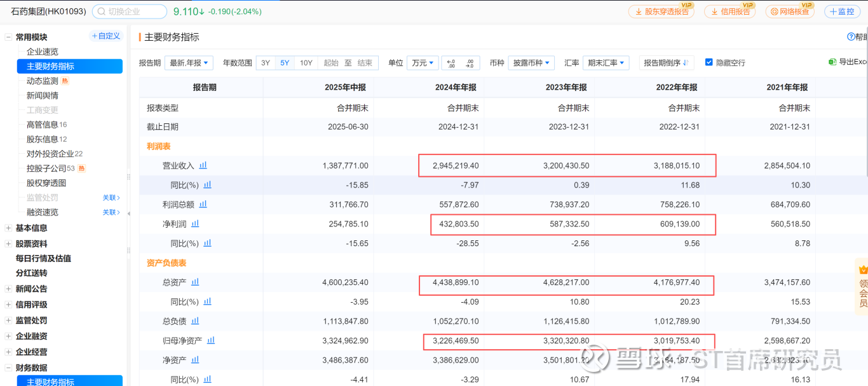
Task: Open the 单位 万元 dropdown
Action: pyautogui.click(x=423, y=63)
